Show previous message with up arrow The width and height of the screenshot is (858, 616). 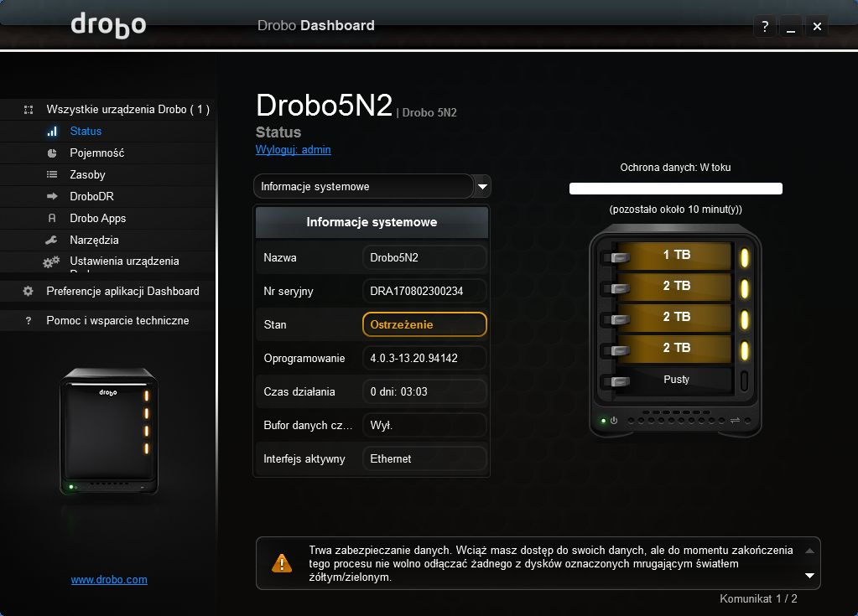click(x=809, y=551)
